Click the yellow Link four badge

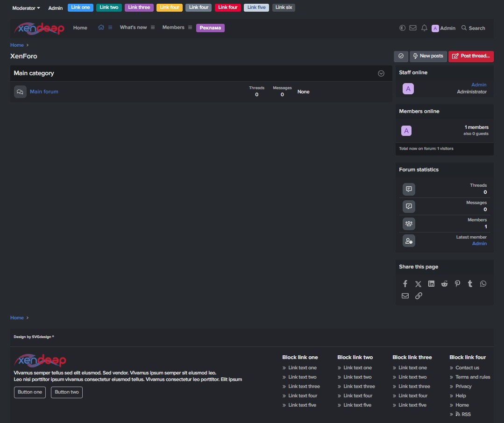(x=169, y=7)
